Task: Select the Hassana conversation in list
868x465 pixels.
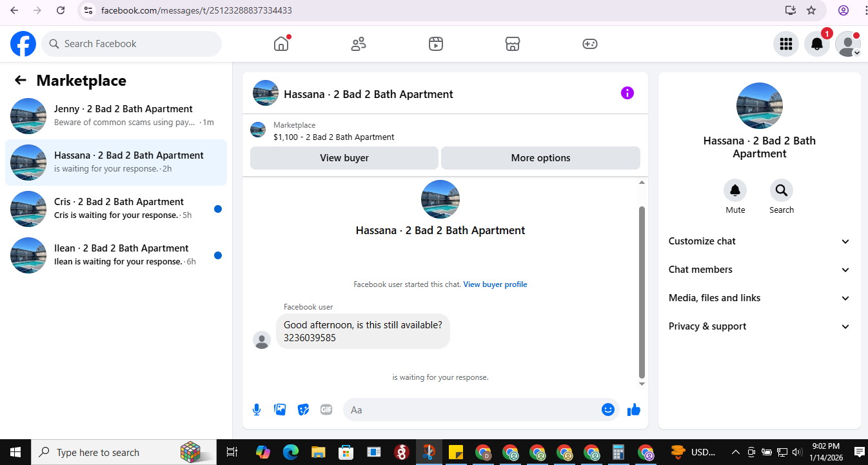Action: pos(116,163)
